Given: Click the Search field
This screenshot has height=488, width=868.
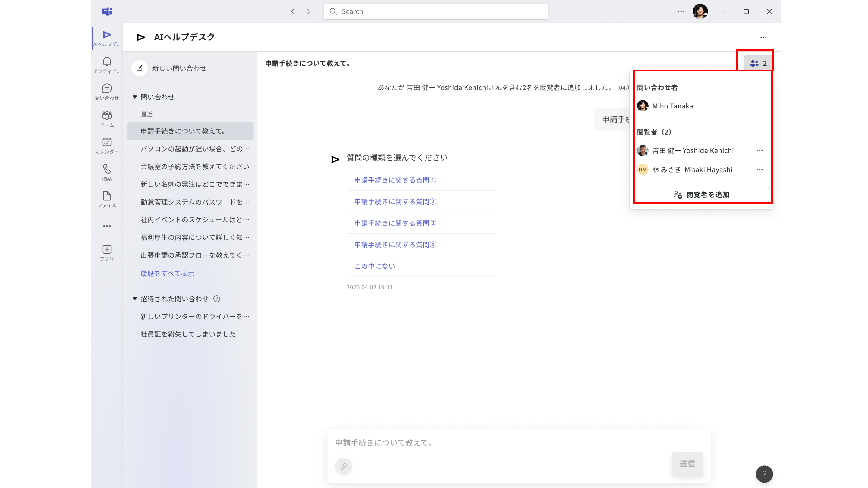Looking at the screenshot, I should 435,11.
